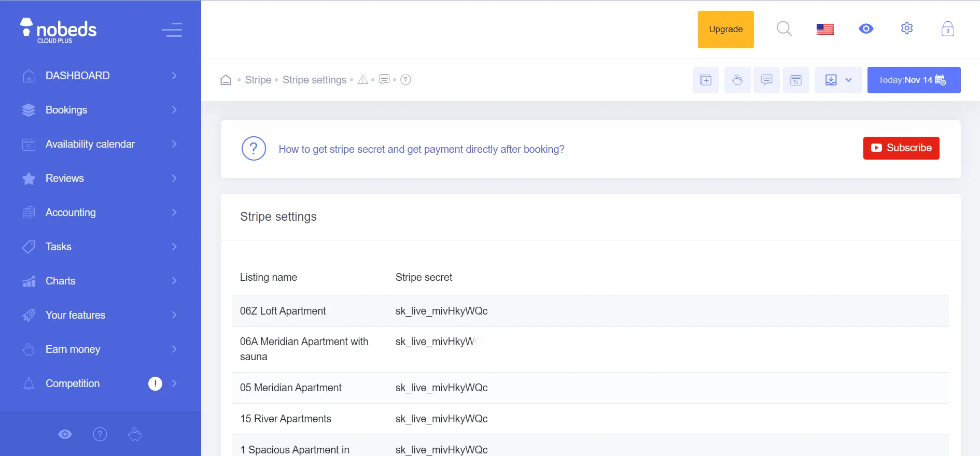Toggle the eye visibility icon in top bar
Image resolution: width=980 pixels, height=456 pixels.
866,29
